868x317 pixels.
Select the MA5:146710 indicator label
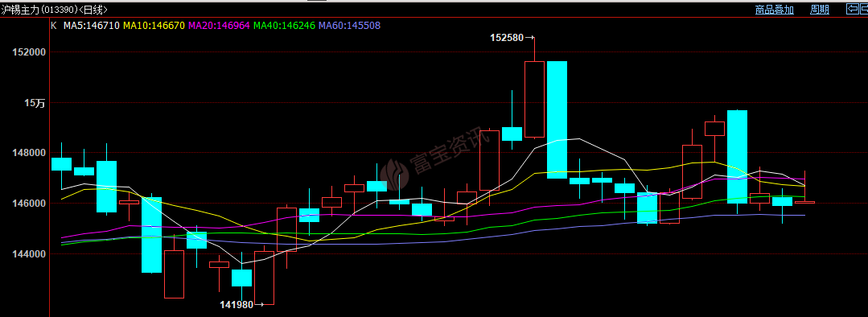[92, 26]
